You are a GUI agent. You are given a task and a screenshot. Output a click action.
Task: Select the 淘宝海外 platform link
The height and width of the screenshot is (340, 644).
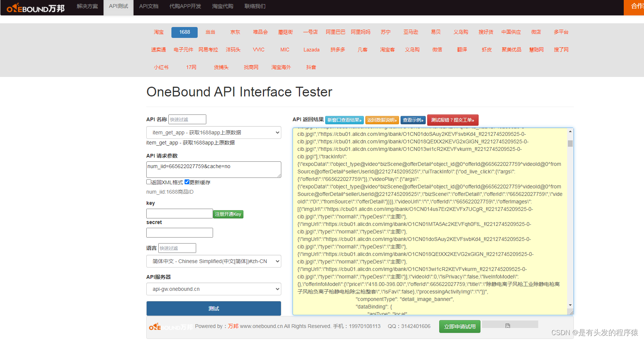281,68
